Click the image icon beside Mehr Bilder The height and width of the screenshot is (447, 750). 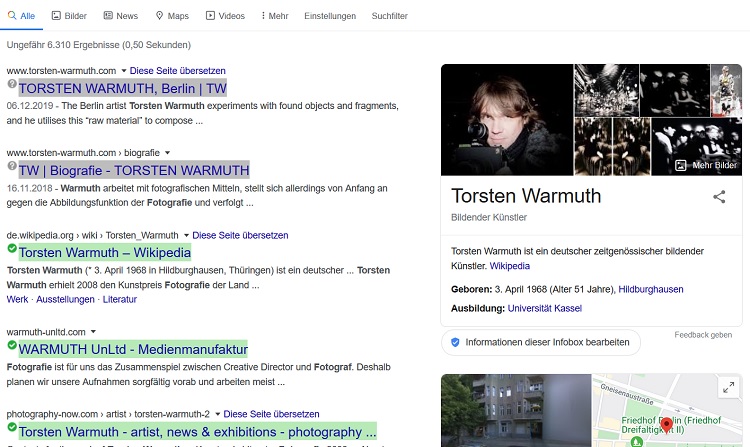(680, 165)
